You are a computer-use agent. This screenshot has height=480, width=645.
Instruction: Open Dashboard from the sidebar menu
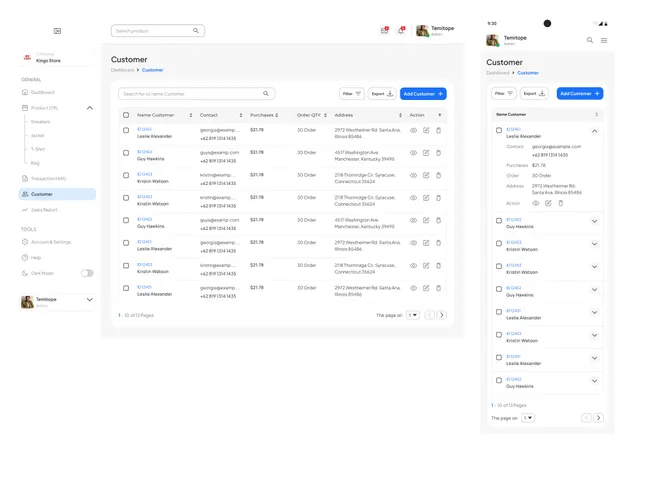pos(42,92)
